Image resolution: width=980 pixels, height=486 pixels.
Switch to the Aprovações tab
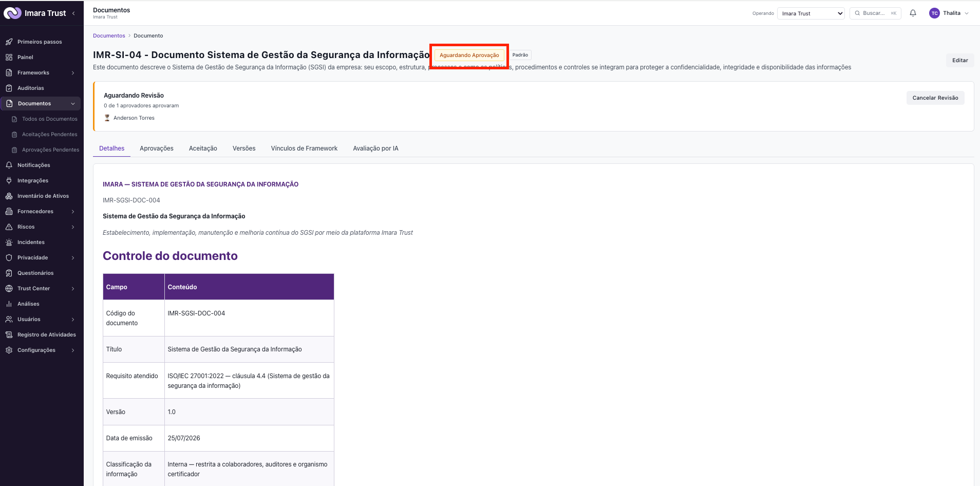pos(157,148)
